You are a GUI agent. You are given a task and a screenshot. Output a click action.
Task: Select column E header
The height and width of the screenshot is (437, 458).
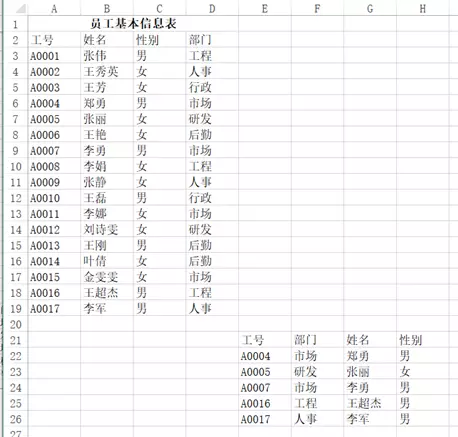[265, 8]
